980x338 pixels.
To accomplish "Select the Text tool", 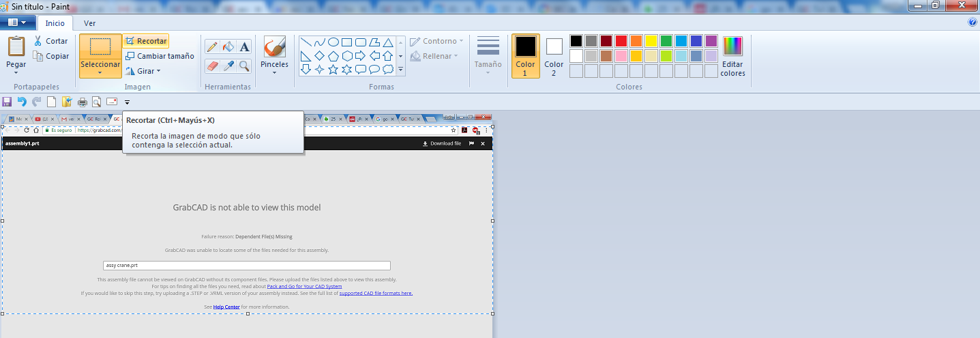I will point(244,46).
